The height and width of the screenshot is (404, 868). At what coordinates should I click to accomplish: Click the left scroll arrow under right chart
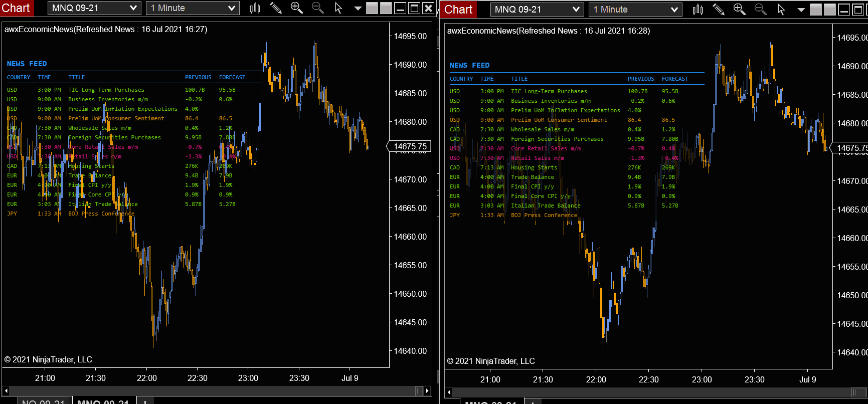[449, 392]
